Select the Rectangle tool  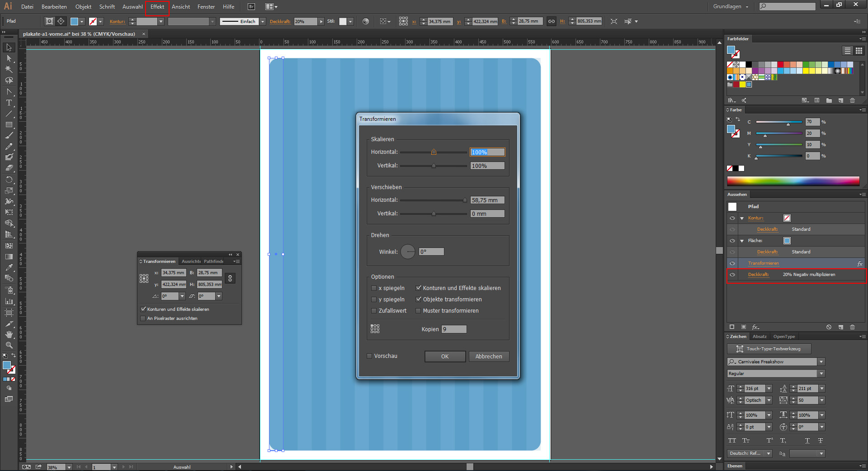9,124
